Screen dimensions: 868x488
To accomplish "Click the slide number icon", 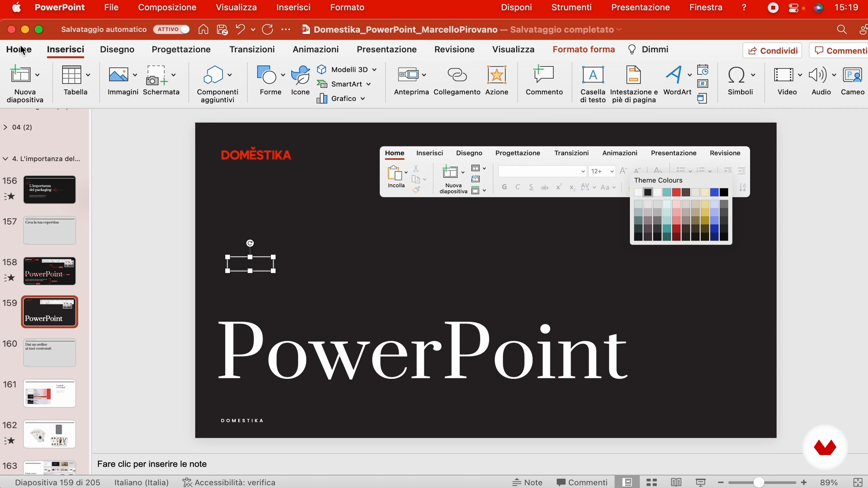I will point(703,84).
